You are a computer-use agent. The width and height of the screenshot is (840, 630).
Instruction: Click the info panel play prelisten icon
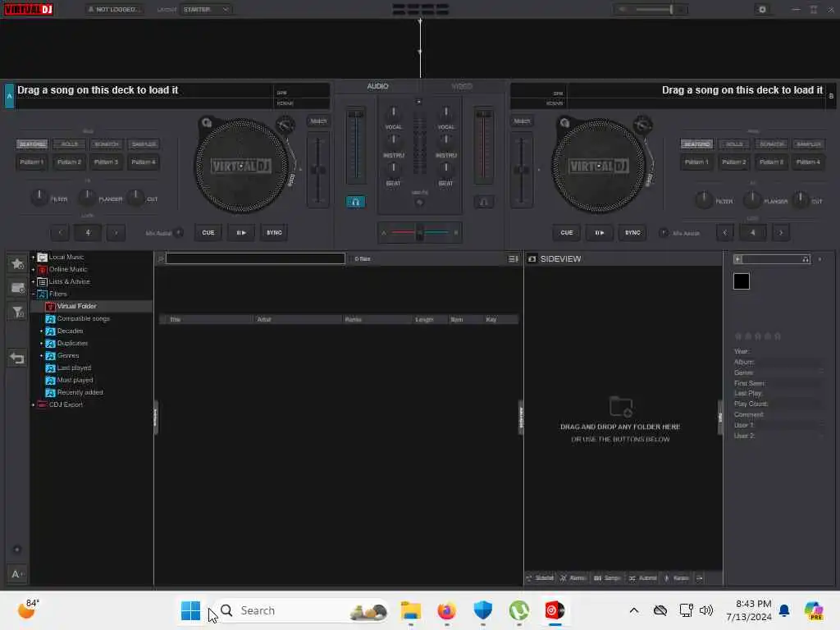coord(738,259)
